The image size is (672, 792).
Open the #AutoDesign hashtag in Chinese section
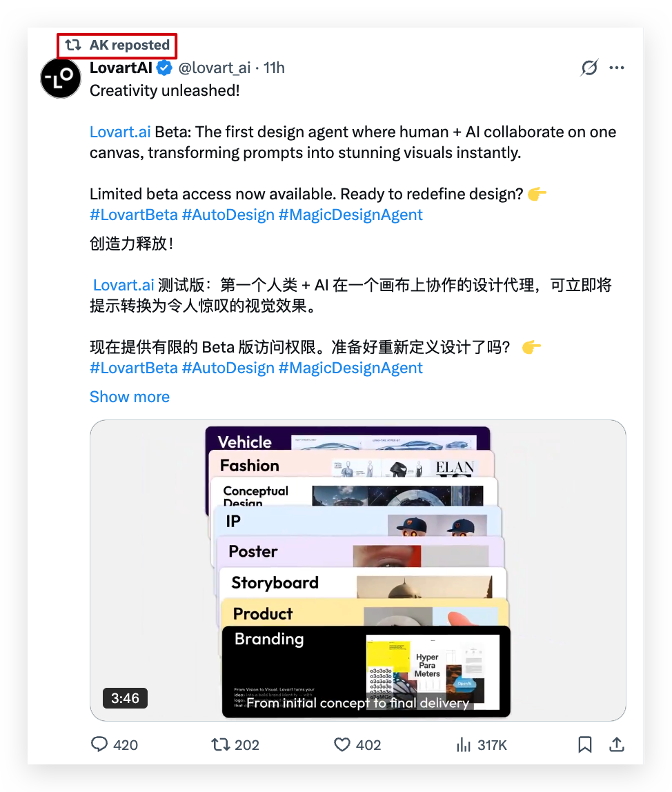coord(228,368)
